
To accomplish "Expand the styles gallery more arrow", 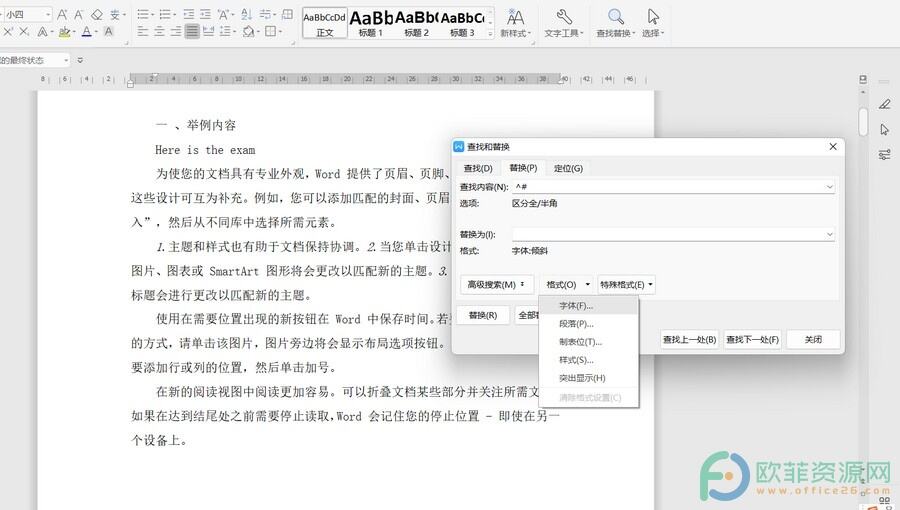I will [490, 34].
